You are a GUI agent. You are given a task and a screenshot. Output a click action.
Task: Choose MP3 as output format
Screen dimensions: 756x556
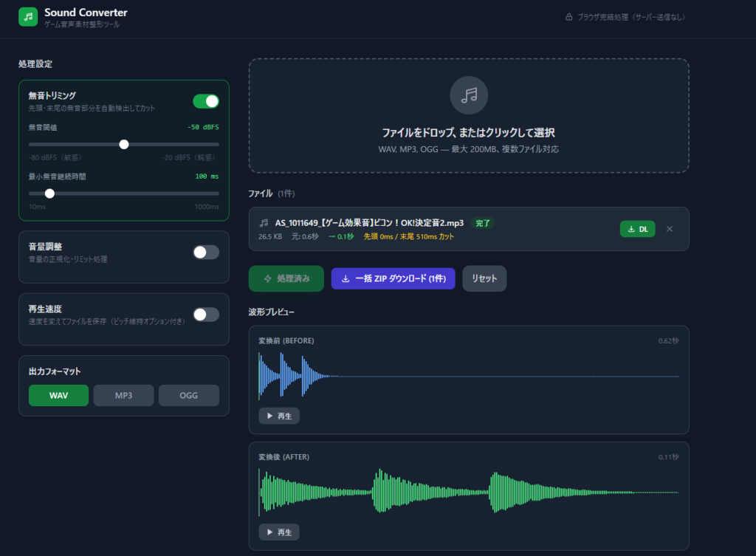[x=123, y=396]
